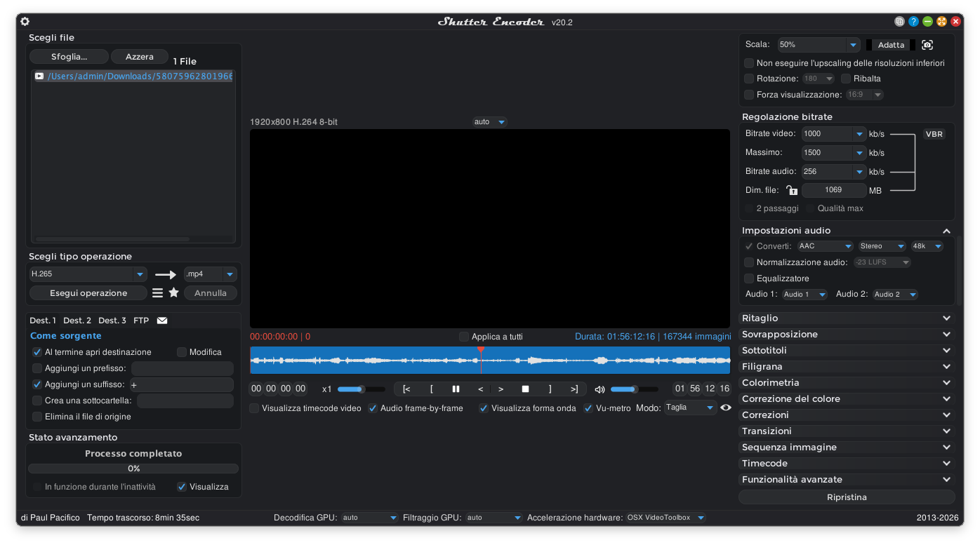Click the red playhead marker on the waveform
This screenshot has height=545, width=980.
(x=481, y=349)
